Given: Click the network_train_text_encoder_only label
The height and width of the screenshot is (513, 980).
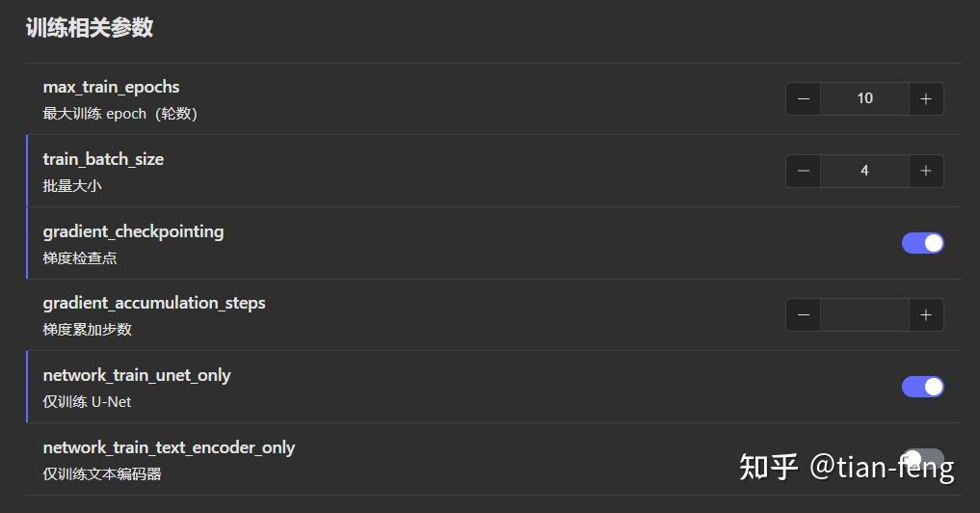Looking at the screenshot, I should tap(169, 447).
